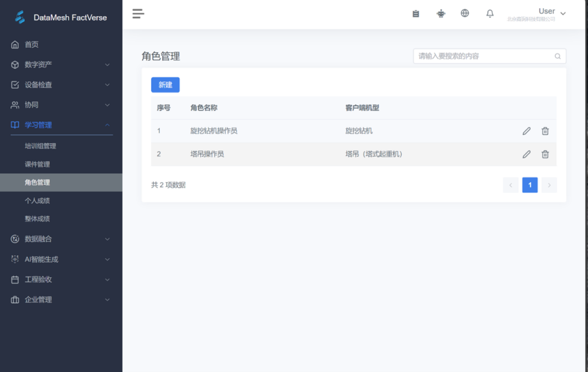The height and width of the screenshot is (372, 588).
Task: Click page 1 pagination button
Action: point(529,185)
